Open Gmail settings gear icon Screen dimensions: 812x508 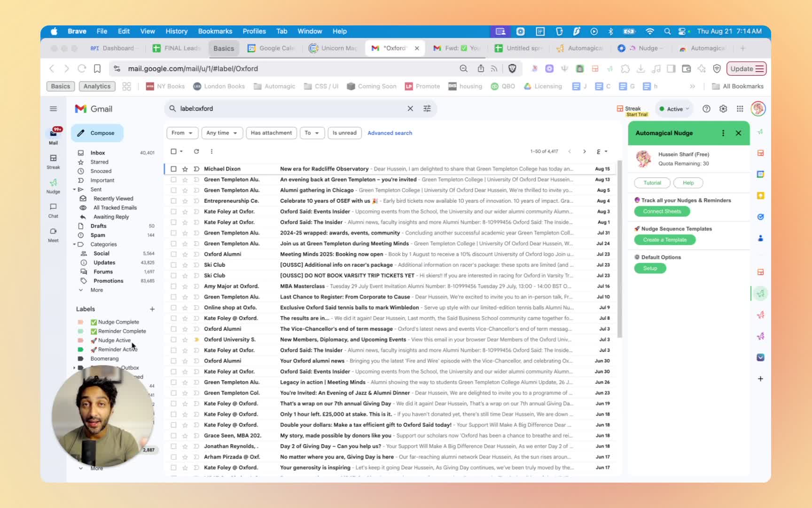pos(723,109)
